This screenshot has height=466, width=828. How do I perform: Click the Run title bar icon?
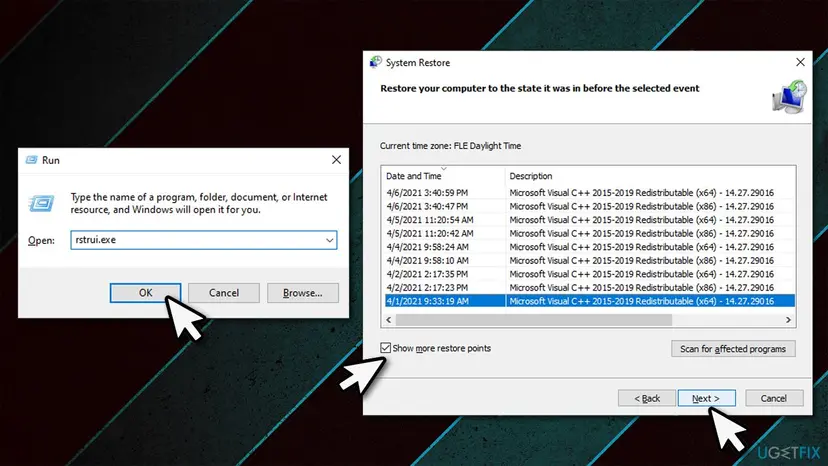coord(32,160)
